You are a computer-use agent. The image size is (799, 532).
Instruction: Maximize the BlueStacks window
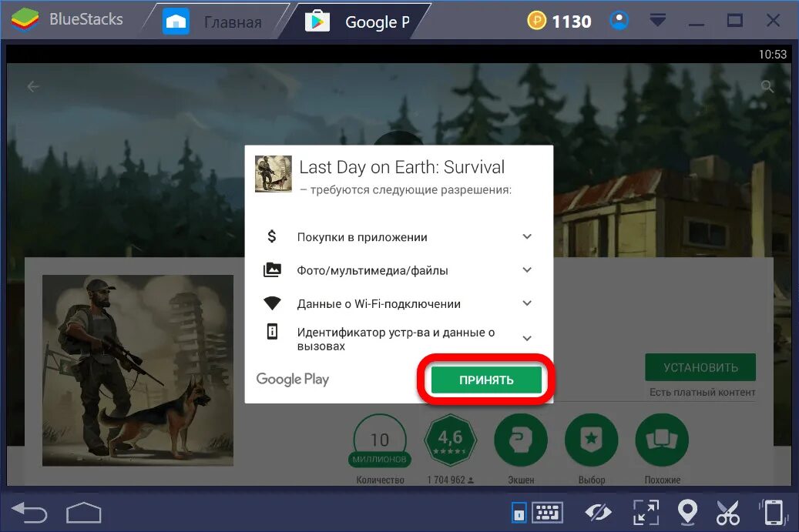(734, 20)
